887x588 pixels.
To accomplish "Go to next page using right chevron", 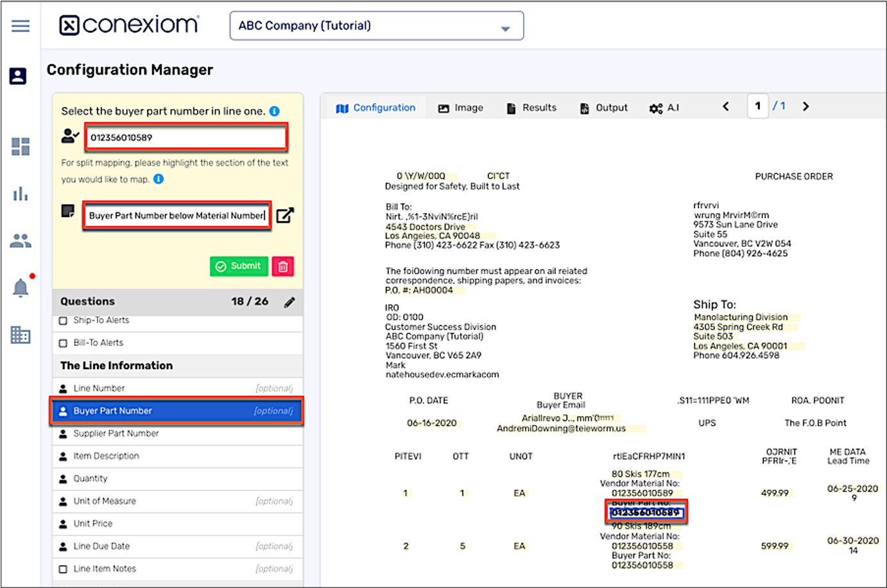I will (x=805, y=107).
